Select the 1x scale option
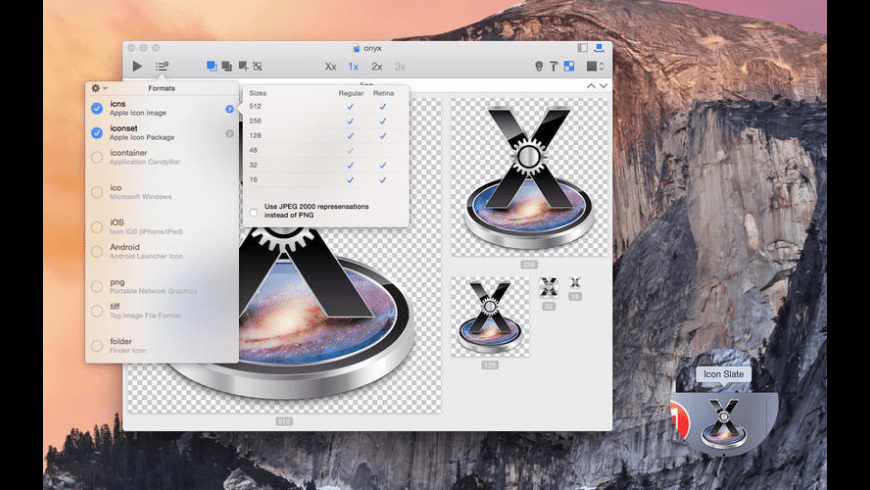Viewport: 870px width, 490px height. coord(353,67)
